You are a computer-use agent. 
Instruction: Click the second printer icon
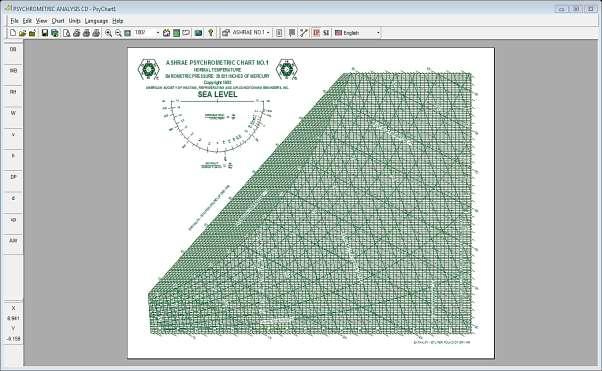86,33
